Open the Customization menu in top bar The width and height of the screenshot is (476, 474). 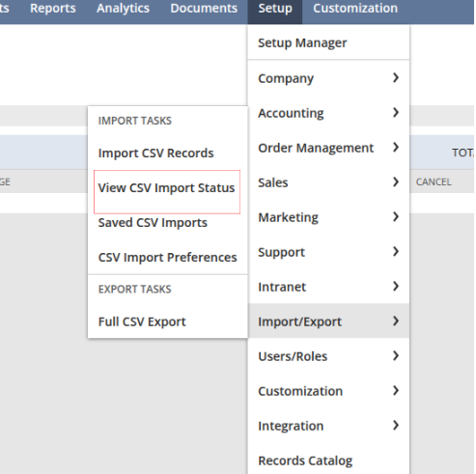355,9
